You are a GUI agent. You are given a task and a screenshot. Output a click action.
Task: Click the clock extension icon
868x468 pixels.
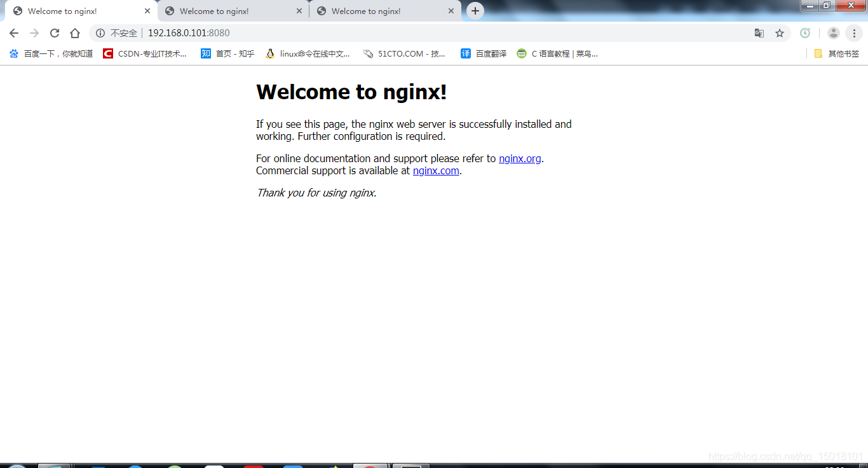coord(805,33)
